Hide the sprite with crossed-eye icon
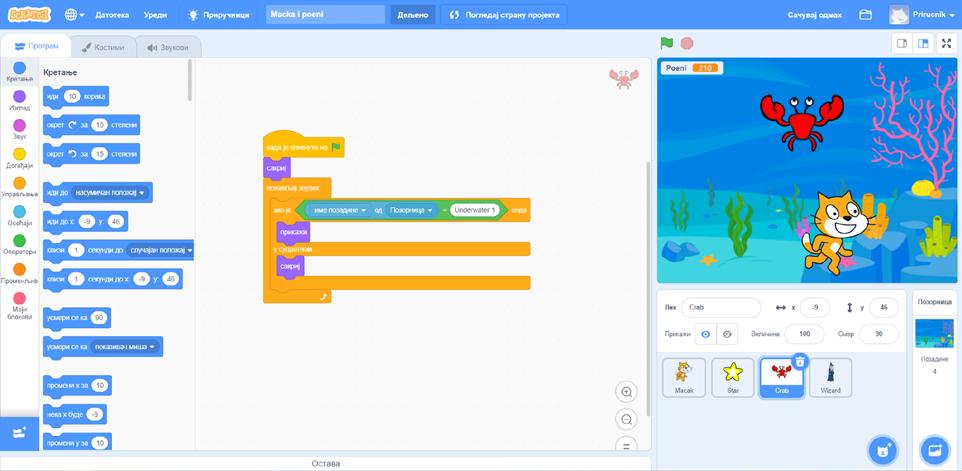 [x=727, y=334]
